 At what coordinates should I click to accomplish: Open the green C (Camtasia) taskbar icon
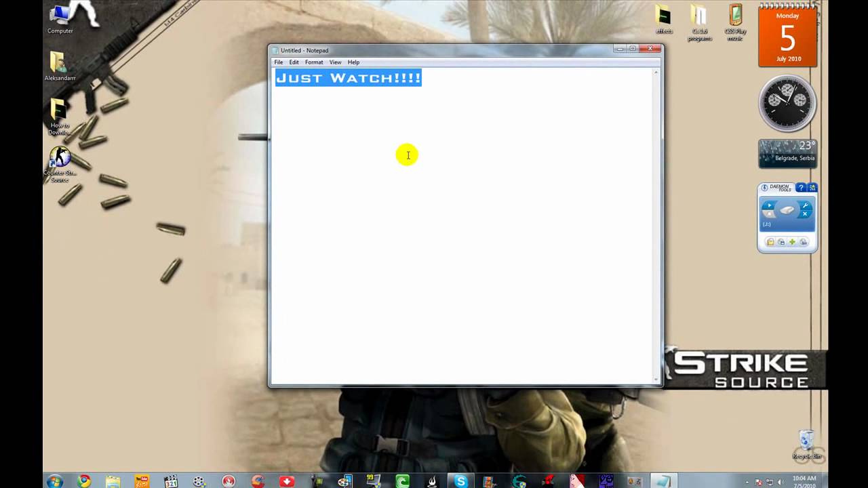click(x=403, y=481)
